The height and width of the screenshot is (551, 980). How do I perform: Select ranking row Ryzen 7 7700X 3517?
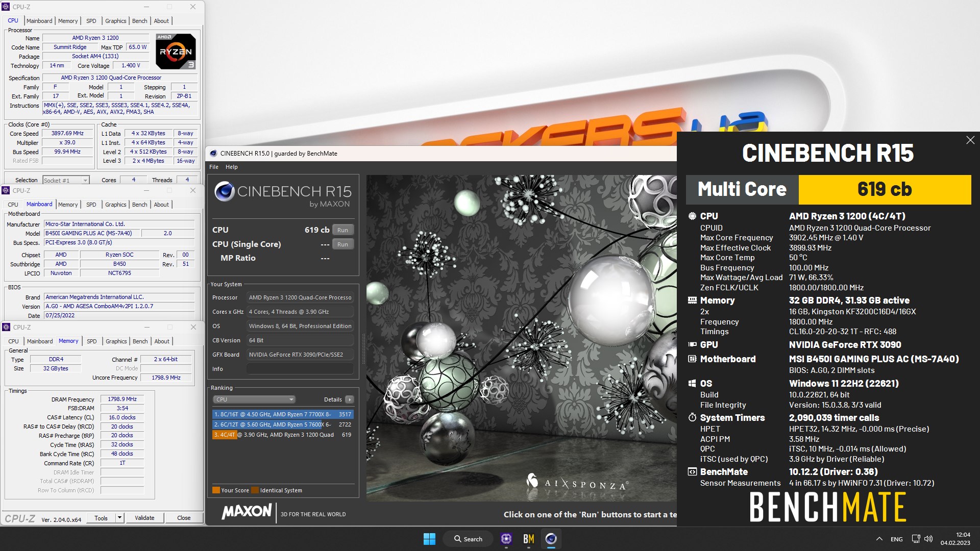click(x=283, y=414)
